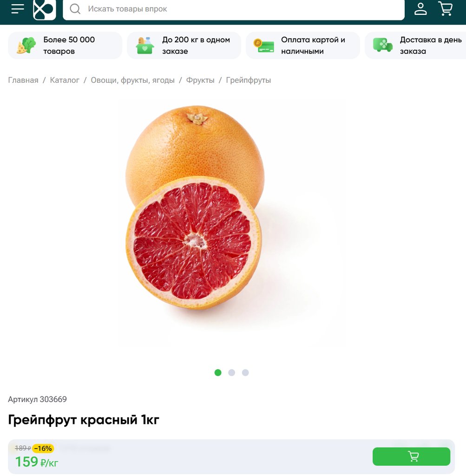Click the Искать товары впрок search field
The width and height of the screenshot is (466, 476).
point(234,9)
